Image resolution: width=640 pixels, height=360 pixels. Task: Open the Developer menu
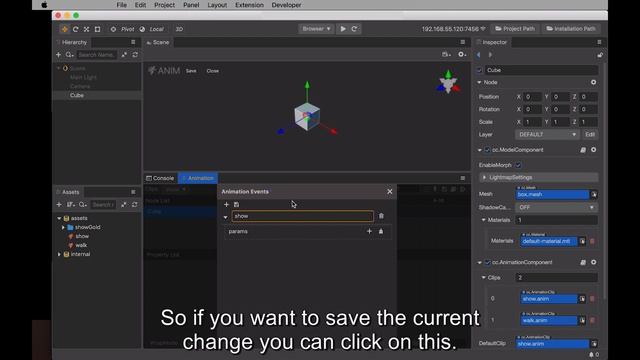[286, 5]
